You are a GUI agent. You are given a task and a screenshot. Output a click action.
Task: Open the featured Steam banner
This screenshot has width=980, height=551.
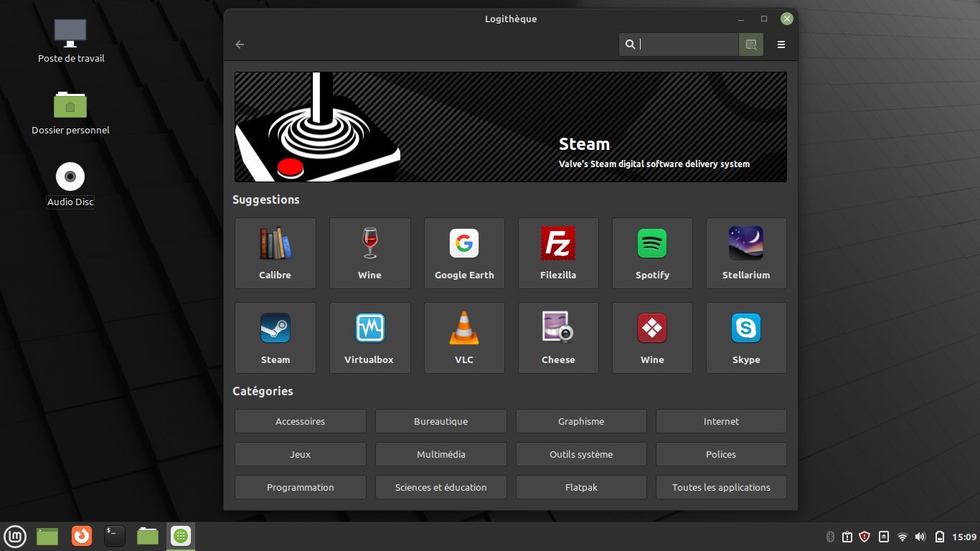pyautogui.click(x=511, y=127)
